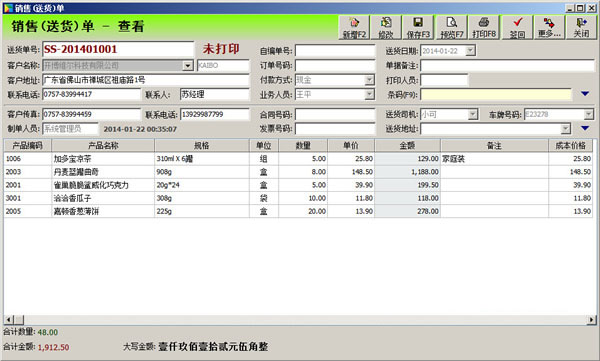Image resolution: width=600 pixels, height=361 pixels.
Task: Open the 业务人员 salesperson dropdown
Action: tap(369, 94)
